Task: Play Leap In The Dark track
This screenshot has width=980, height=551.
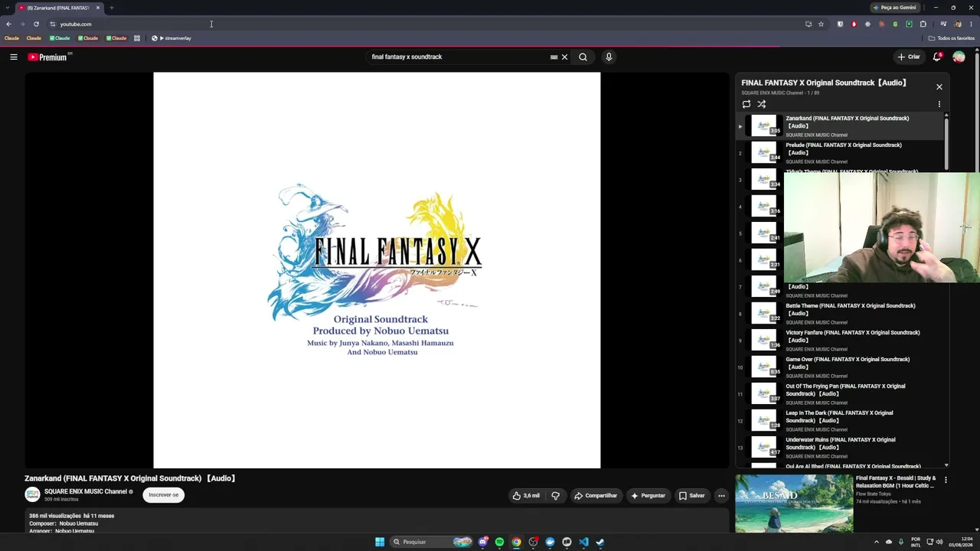Action: (x=840, y=421)
